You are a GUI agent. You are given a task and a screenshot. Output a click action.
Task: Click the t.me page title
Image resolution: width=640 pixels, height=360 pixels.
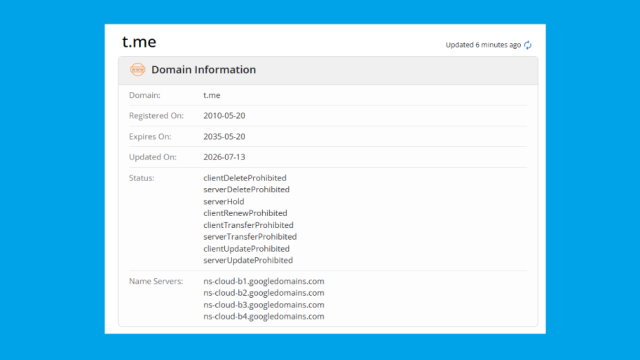(139, 42)
